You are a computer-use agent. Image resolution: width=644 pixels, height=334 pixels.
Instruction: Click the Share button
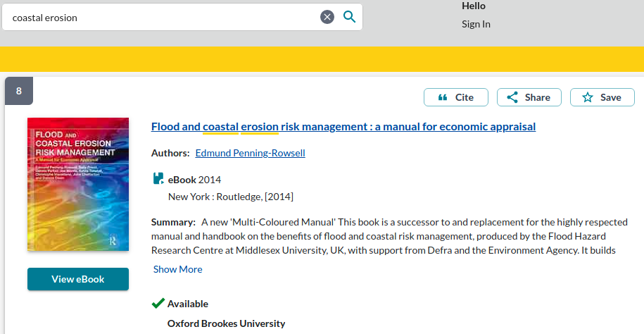click(x=529, y=97)
